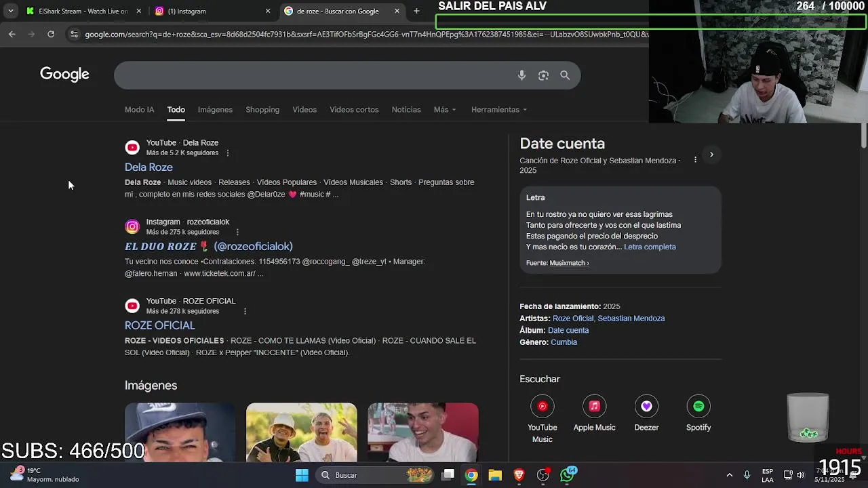Screen dimensions: 868x488
Task: Open more options for Date cuenta panel
Action: click(x=695, y=160)
